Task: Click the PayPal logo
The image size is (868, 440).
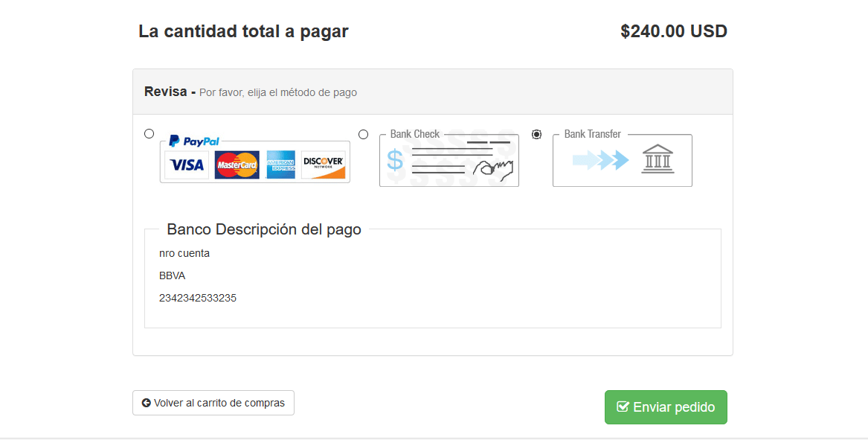Action: (194, 141)
